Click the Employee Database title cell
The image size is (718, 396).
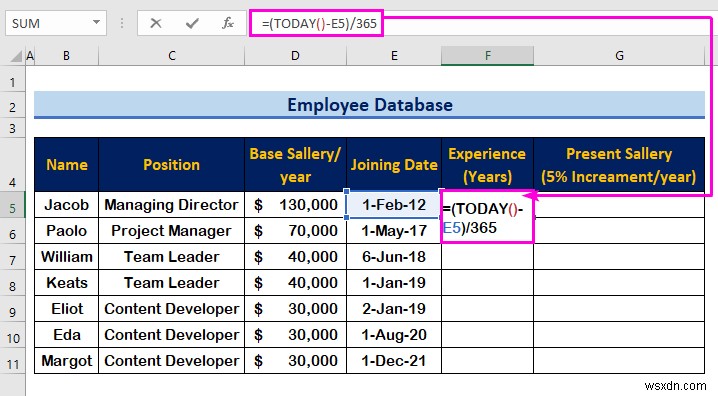click(370, 105)
